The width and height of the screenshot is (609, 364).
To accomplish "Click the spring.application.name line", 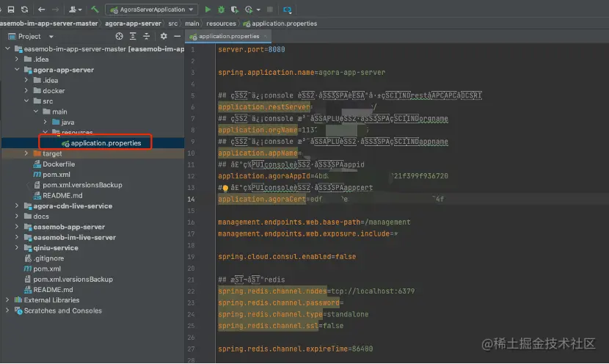I will (302, 72).
